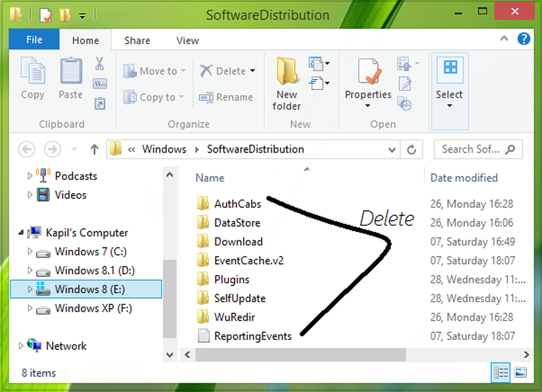Screen dimensions: 542x392
Task: Expand the Network tree node
Action: pos(21,346)
